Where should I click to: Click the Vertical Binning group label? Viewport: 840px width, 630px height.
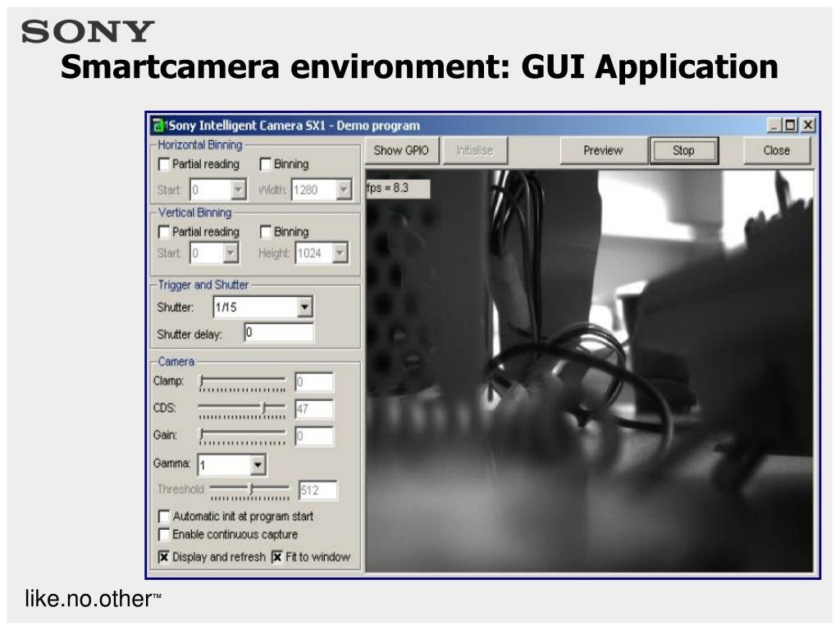[195, 212]
